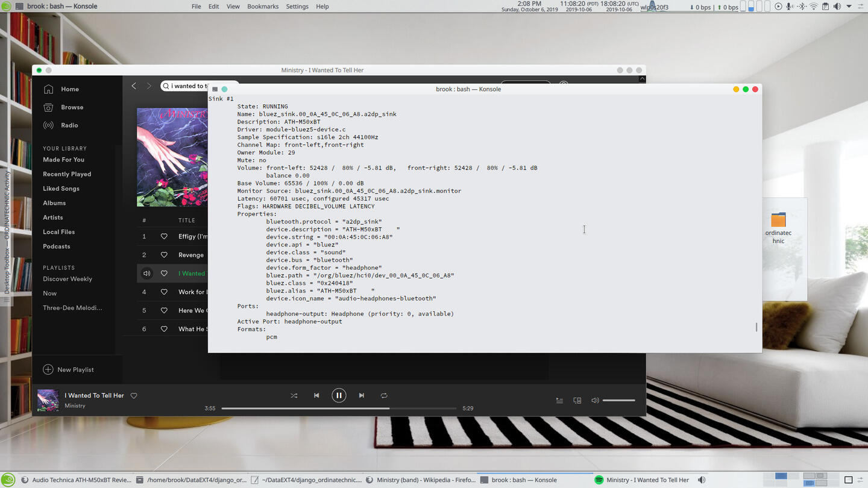Like the Revenge track with heart
The height and width of the screenshot is (488, 868).
164,255
